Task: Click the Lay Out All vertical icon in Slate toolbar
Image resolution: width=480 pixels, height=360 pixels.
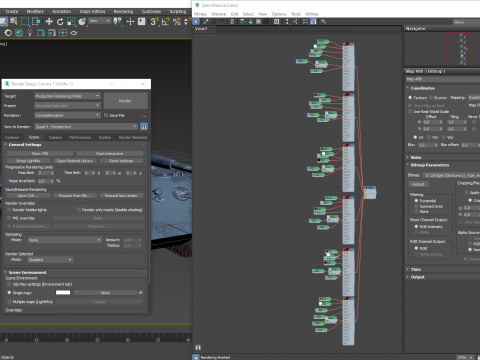Action: 287,22
